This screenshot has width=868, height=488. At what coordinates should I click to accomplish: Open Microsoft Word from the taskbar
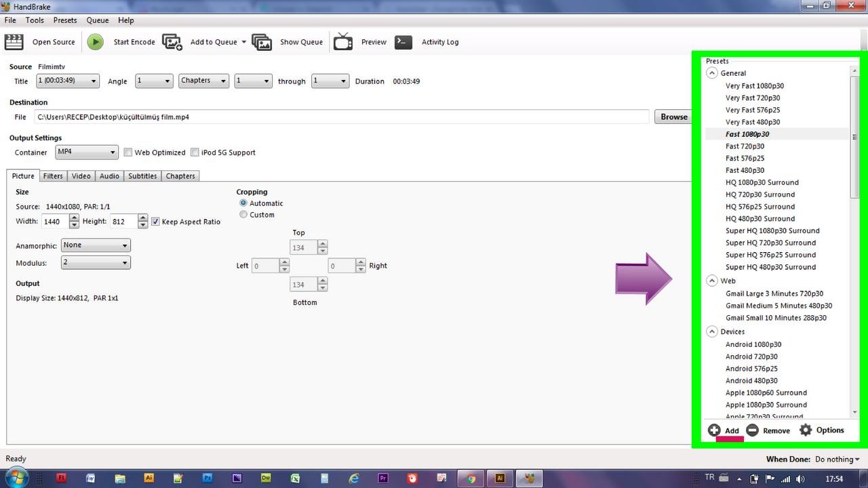click(x=90, y=478)
